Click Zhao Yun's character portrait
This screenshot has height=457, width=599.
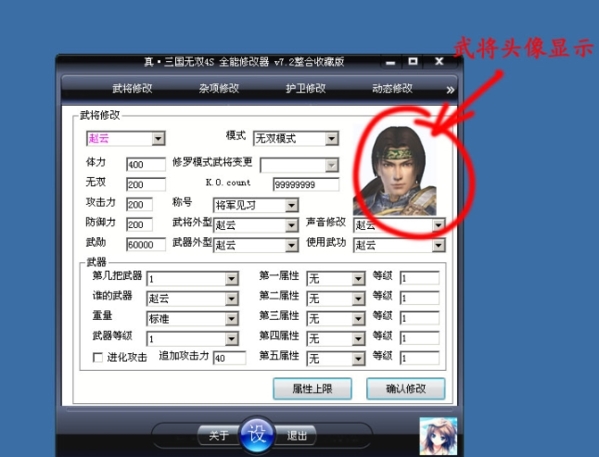395,171
